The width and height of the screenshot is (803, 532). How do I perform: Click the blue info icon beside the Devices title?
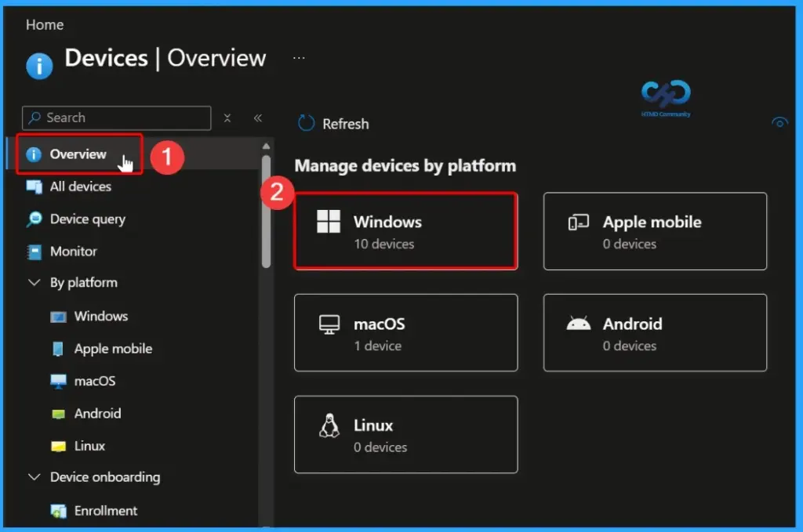(39, 66)
